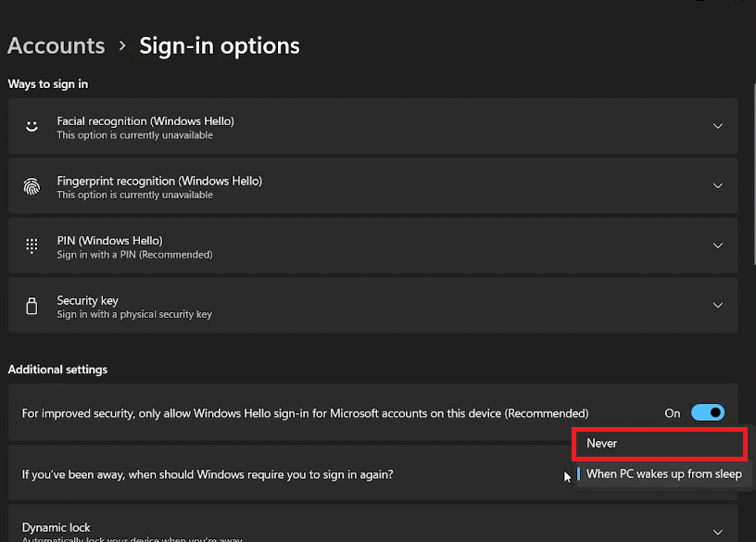Expand the Security key chevron
Screen dimensions: 756x542
[717, 306]
